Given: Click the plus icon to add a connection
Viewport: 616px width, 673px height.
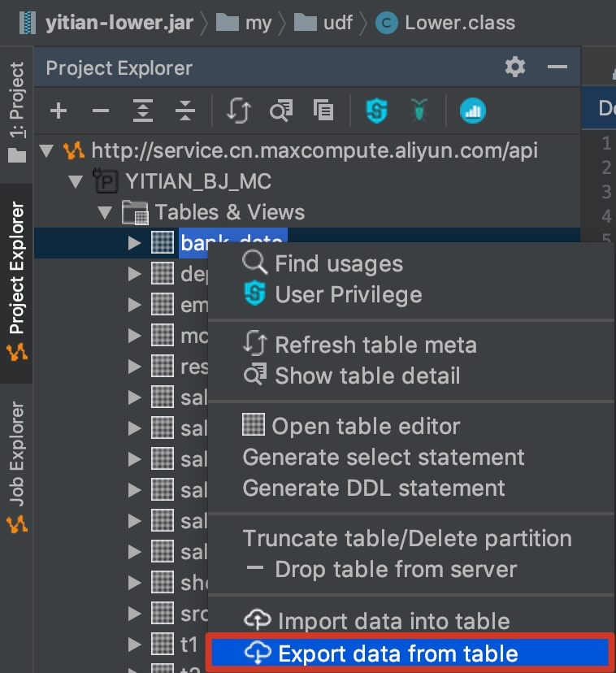Looking at the screenshot, I should (59, 111).
